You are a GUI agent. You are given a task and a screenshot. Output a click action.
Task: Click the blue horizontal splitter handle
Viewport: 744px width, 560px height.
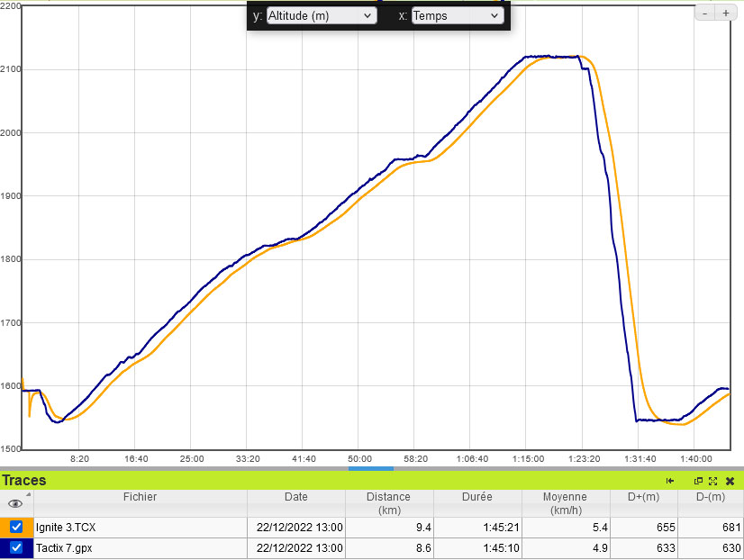[x=371, y=468]
